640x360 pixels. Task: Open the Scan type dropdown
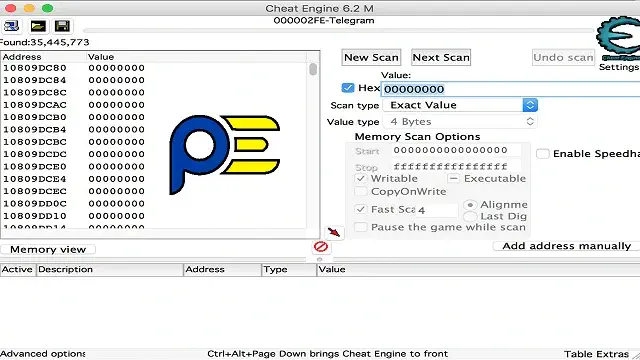click(460, 105)
